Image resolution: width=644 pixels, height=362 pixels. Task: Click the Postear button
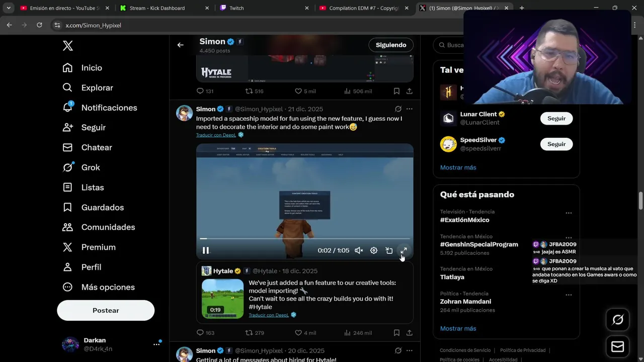click(x=106, y=310)
